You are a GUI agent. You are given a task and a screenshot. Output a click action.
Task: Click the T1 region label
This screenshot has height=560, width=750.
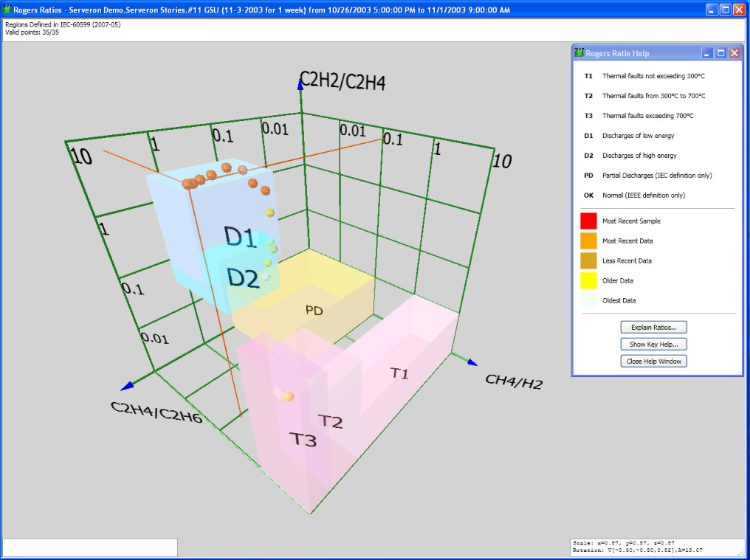coord(399,373)
